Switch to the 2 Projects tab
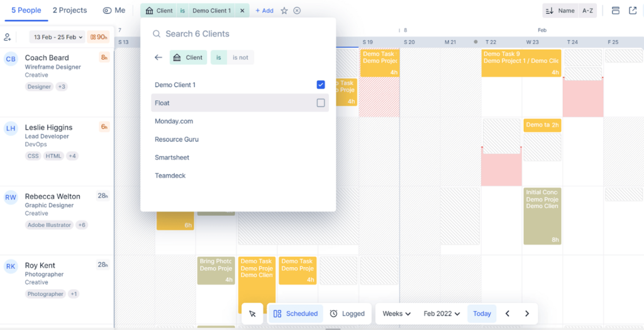The height and width of the screenshot is (330, 644). tap(70, 10)
